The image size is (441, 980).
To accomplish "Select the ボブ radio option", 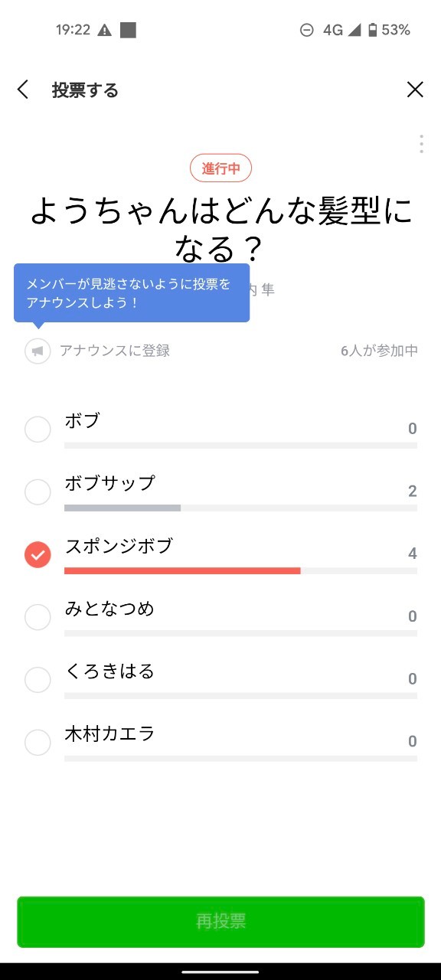I will [38, 429].
